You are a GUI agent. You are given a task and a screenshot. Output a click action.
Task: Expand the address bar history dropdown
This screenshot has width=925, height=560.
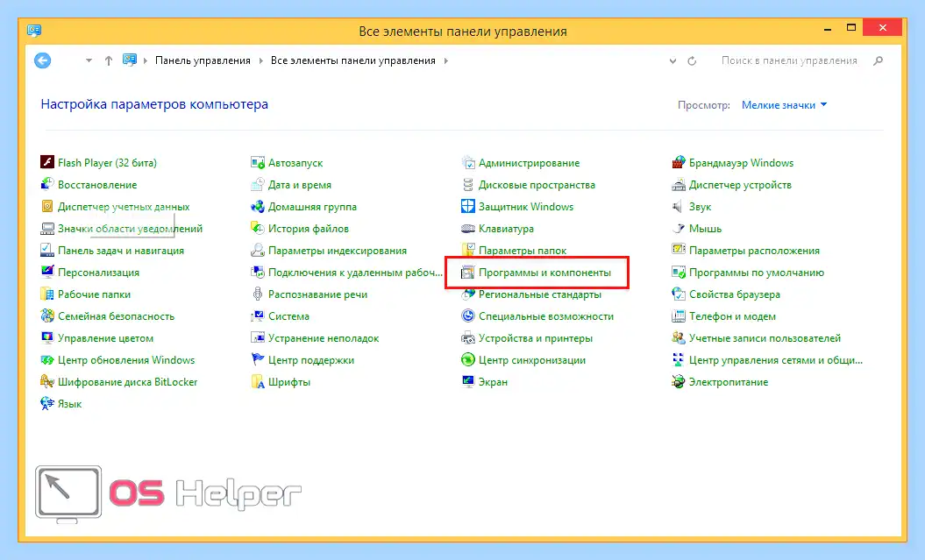672,60
